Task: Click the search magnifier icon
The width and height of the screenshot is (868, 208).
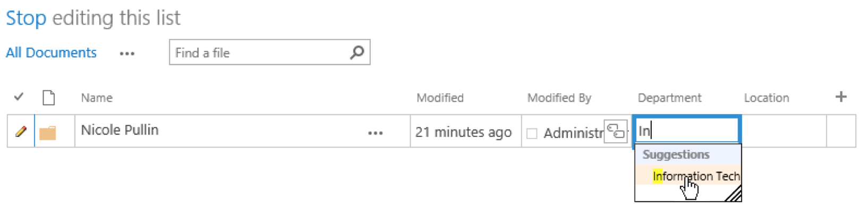Action: pos(358,52)
